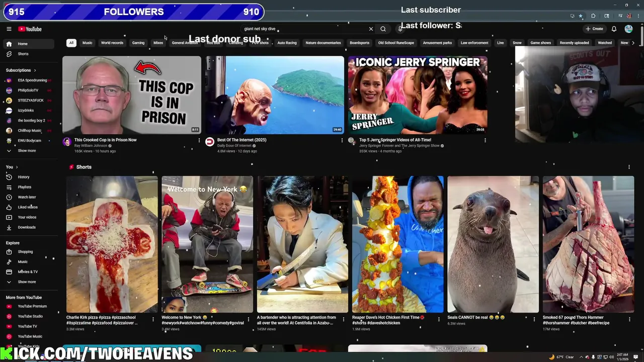Select the Nature documentaries filter chip

pyautogui.click(x=323, y=43)
